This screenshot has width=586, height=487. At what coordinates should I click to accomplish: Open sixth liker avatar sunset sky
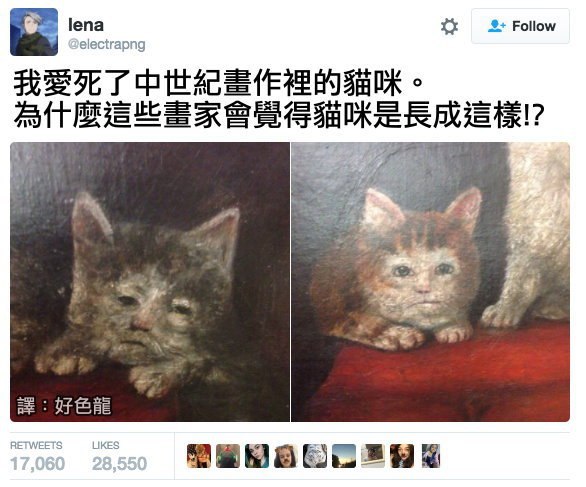tap(344, 456)
